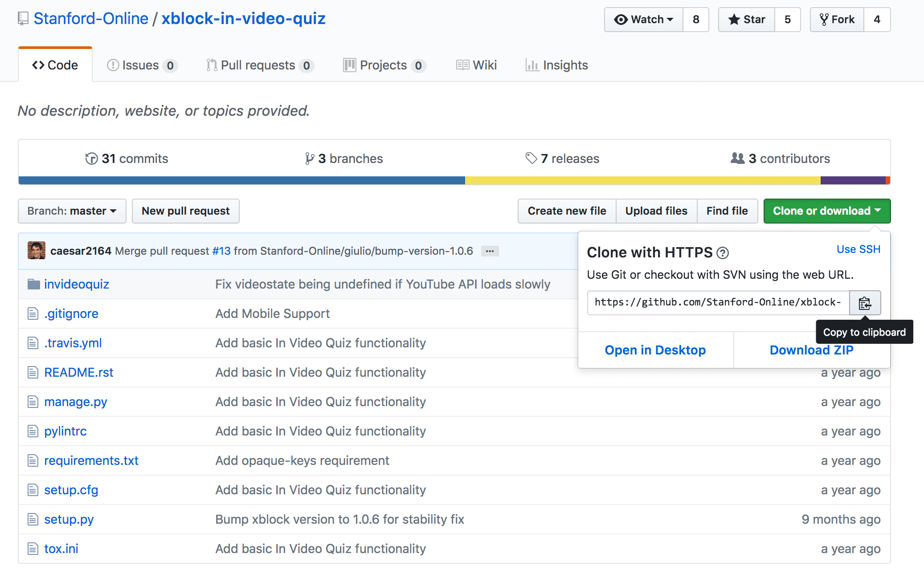
Task: Expand the commit message ellipsis button
Action: point(490,251)
